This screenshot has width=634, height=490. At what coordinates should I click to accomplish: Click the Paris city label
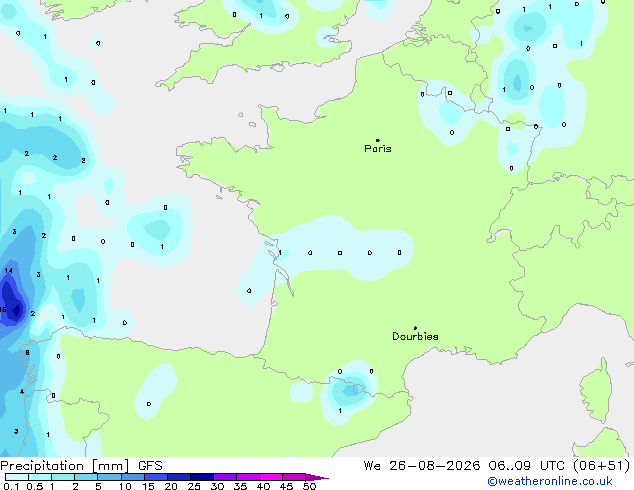click(378, 149)
